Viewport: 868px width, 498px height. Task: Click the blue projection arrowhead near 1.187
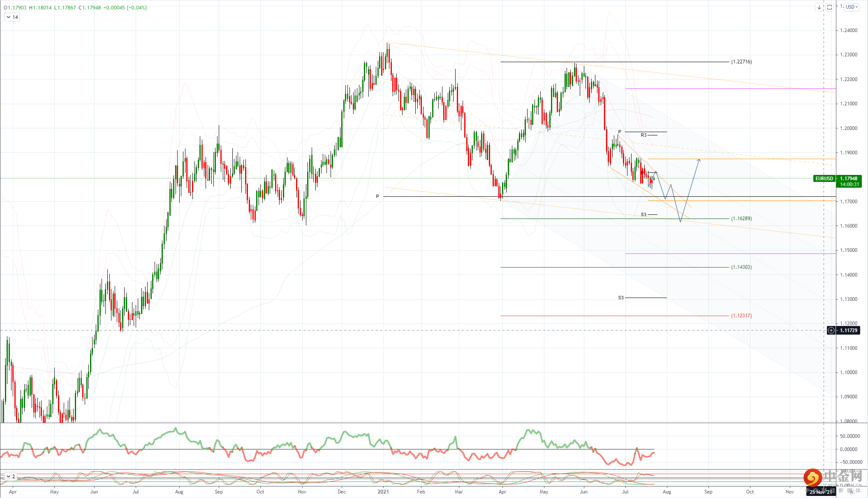point(699,160)
